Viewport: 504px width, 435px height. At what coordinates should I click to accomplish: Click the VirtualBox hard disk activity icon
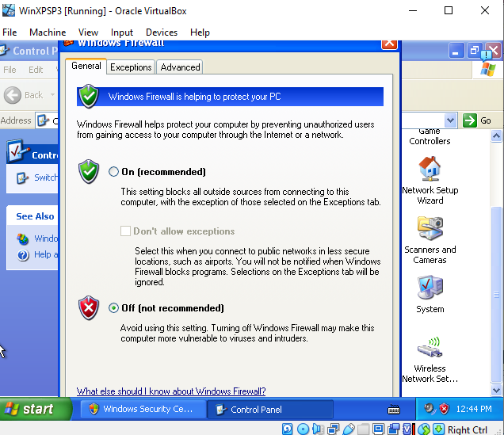(x=287, y=429)
